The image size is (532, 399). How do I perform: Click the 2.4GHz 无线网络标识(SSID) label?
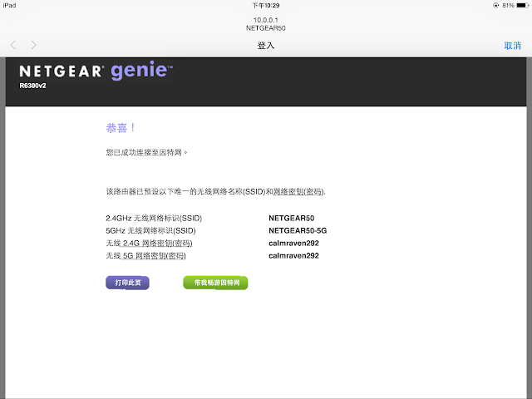[x=154, y=218]
